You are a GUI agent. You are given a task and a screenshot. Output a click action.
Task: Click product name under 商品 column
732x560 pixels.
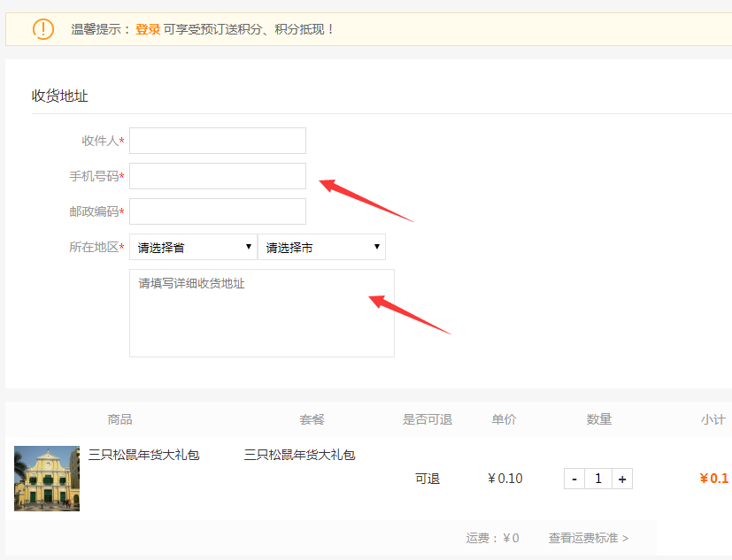click(143, 455)
